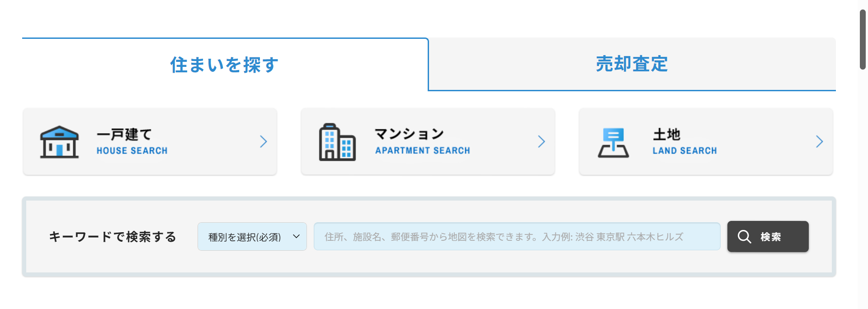Select the 一戸建て heading text
This screenshot has height=309, width=868.
point(124,135)
